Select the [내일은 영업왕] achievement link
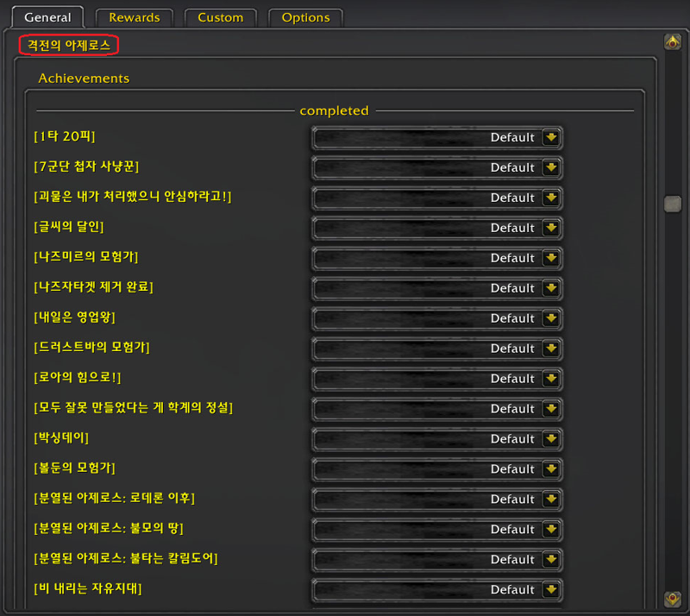This screenshot has height=616, width=690. coord(74,317)
